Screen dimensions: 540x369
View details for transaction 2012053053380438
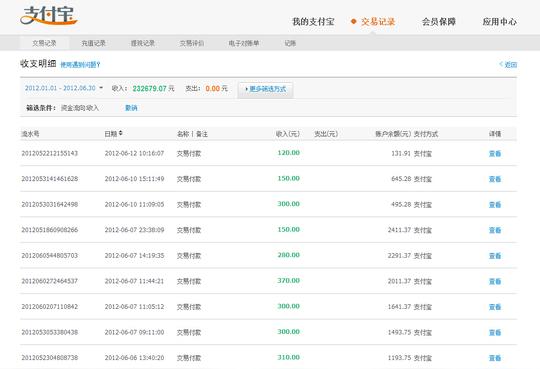(x=495, y=332)
